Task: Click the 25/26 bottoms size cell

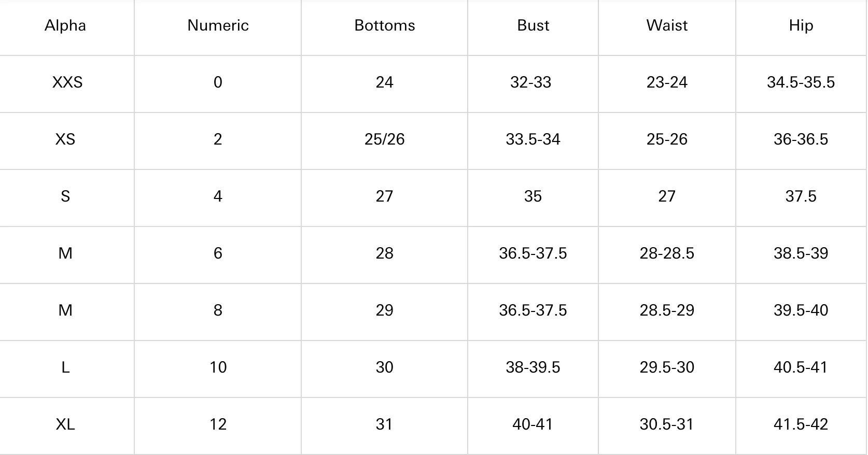Action: coord(385,139)
